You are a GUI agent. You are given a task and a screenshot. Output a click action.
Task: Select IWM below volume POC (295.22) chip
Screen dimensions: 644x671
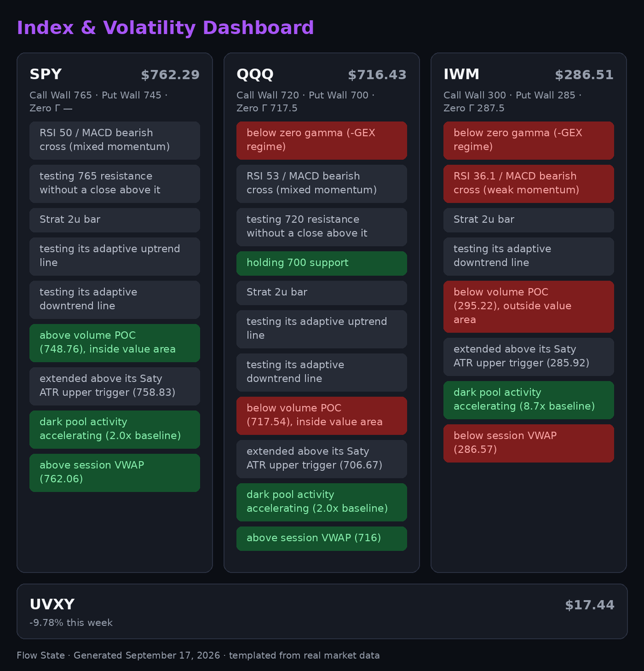pyautogui.click(x=529, y=306)
